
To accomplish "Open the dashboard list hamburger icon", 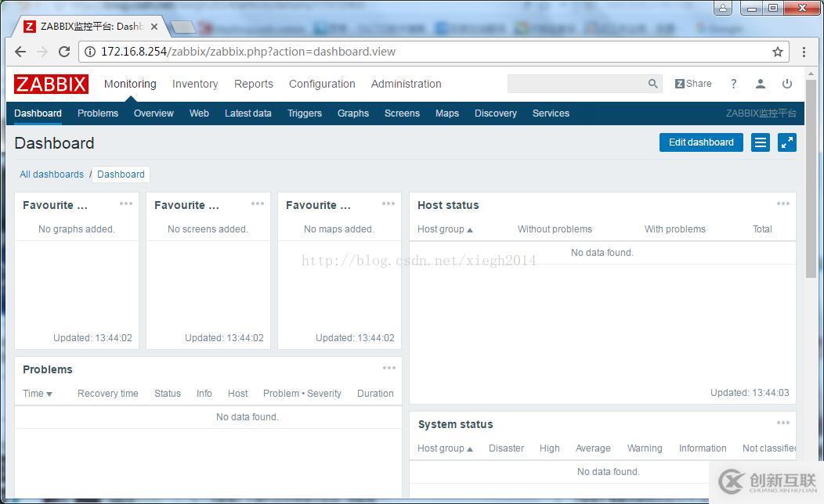I will [760, 142].
